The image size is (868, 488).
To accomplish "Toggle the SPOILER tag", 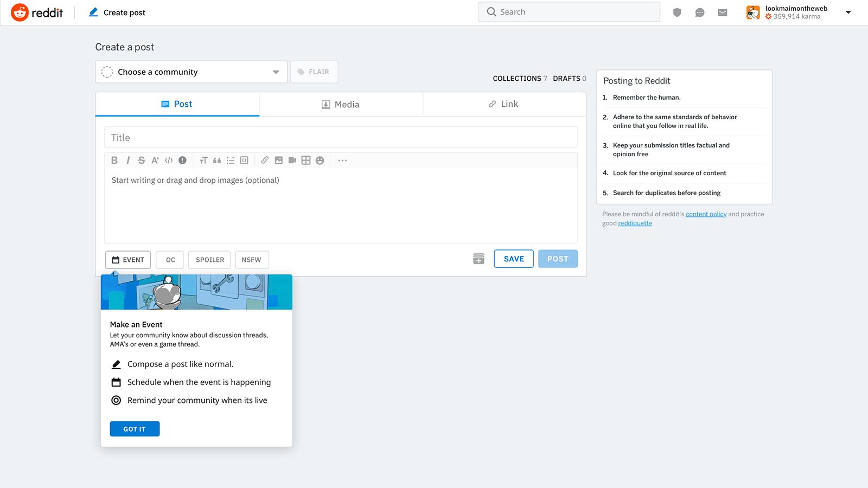I will 209,260.
